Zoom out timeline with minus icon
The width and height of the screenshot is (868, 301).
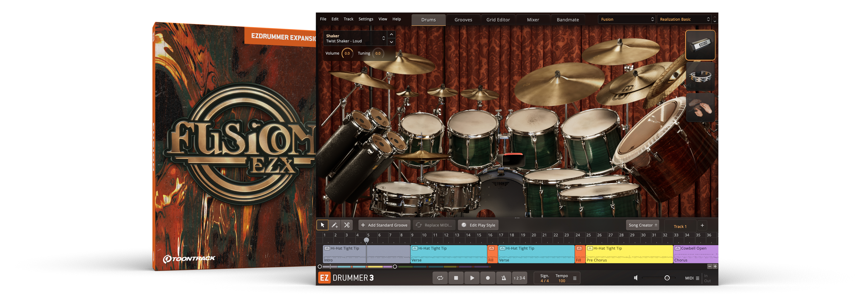[x=709, y=266]
